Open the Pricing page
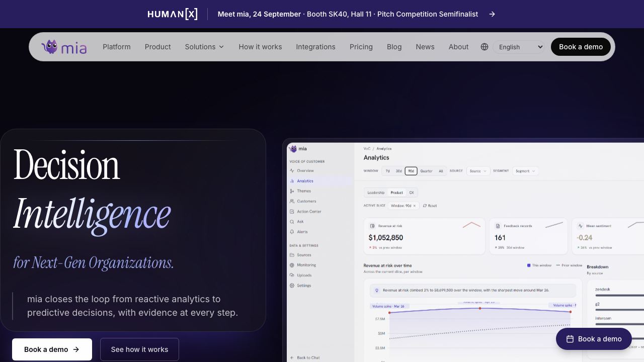The height and width of the screenshot is (362, 644). pos(361,47)
